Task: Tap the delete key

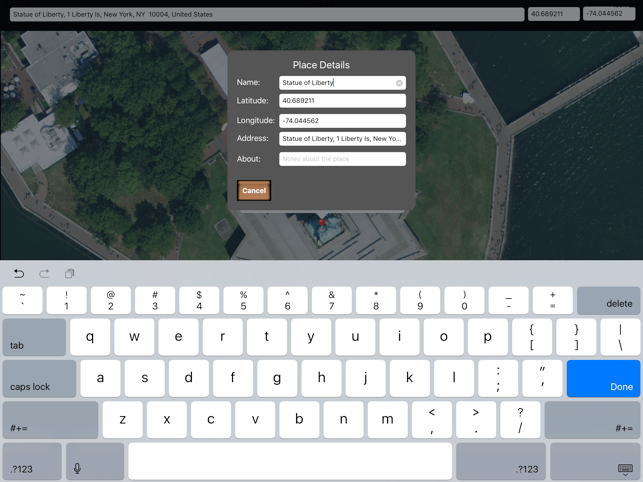Action: tap(609, 300)
